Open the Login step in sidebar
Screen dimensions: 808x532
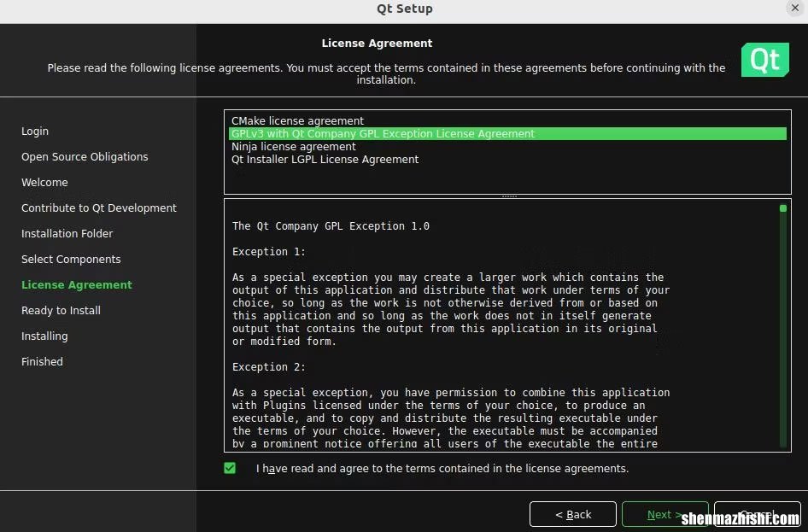[x=35, y=131]
